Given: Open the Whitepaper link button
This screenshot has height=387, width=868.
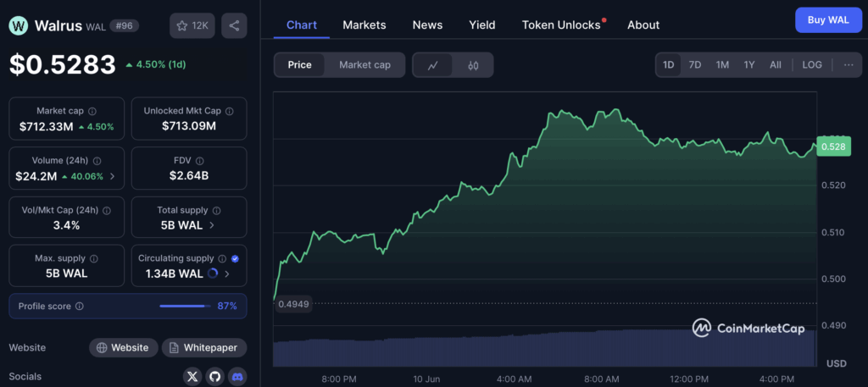Looking at the screenshot, I should pyautogui.click(x=204, y=348).
